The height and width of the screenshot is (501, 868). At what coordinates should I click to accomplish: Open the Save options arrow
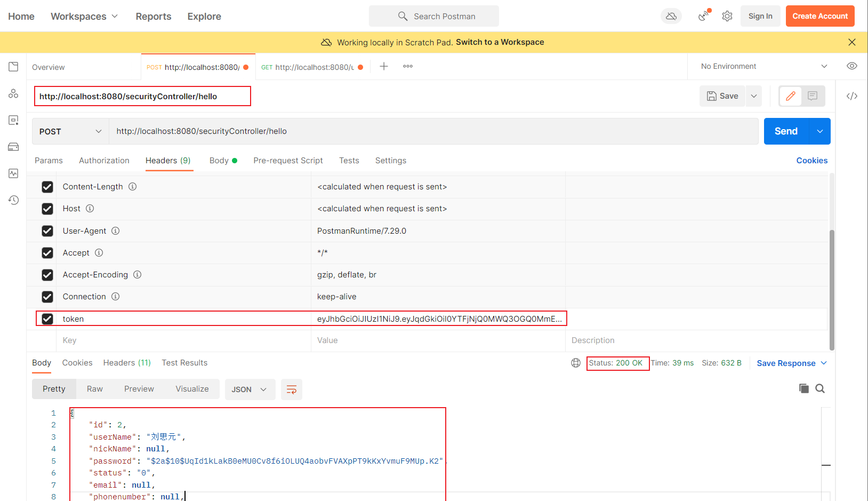754,96
